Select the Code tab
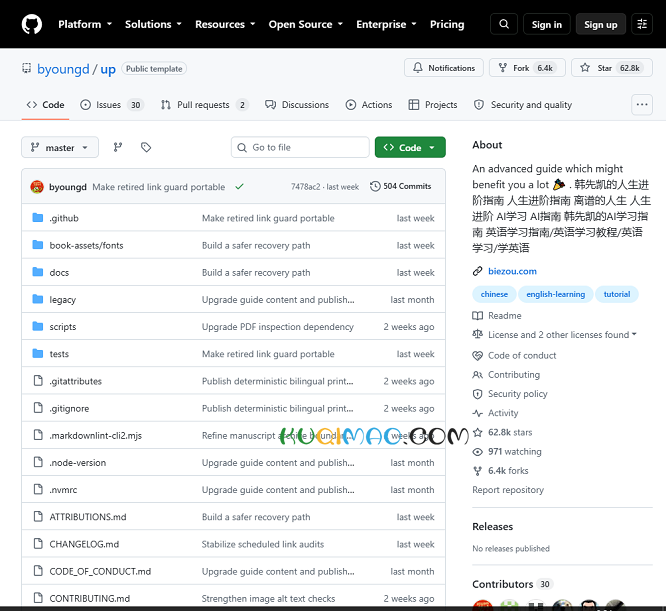The width and height of the screenshot is (666, 611). pyautogui.click(x=45, y=104)
